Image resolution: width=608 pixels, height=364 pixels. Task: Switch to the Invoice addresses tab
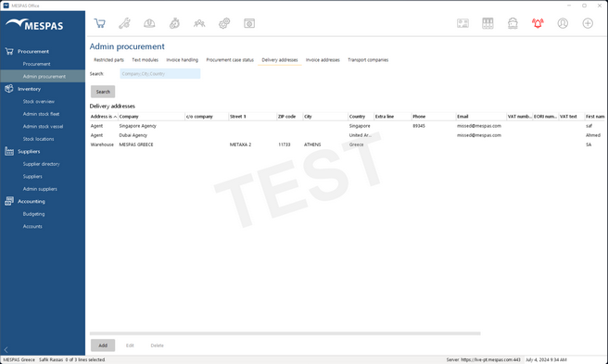click(x=323, y=60)
